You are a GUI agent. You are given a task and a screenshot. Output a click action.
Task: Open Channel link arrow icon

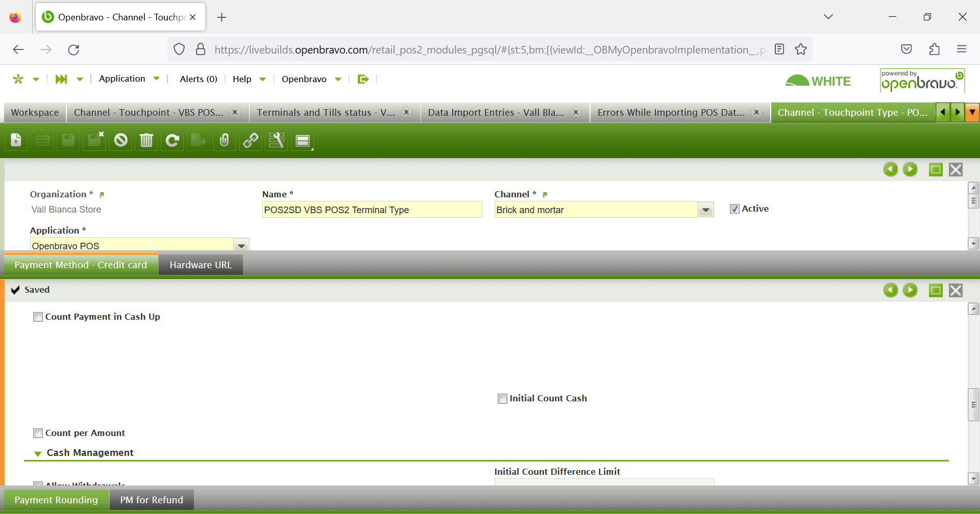pos(545,195)
